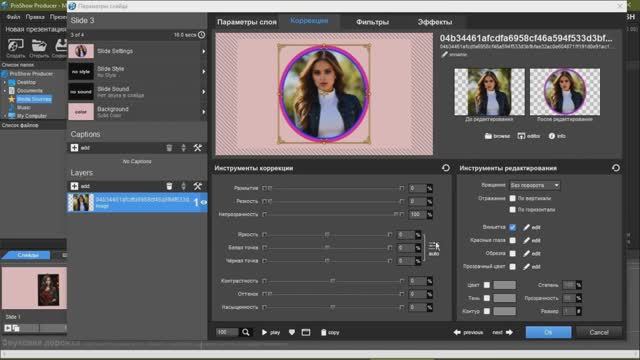This screenshot has height=360, width=640.
Task: Enable the transparent color checkbox
Action: coord(513,267)
